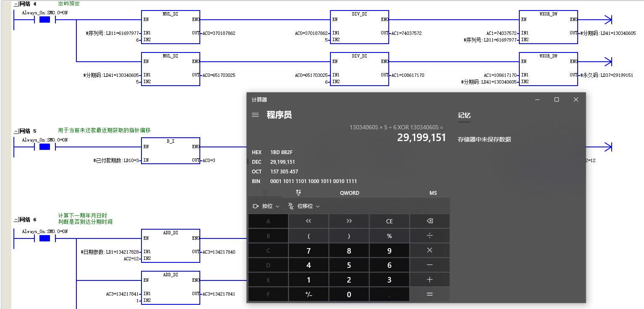The image size is (644, 309).
Task: Click the 用于当前未还款最近期获取的指针偏移 comment
Action: pos(104,131)
